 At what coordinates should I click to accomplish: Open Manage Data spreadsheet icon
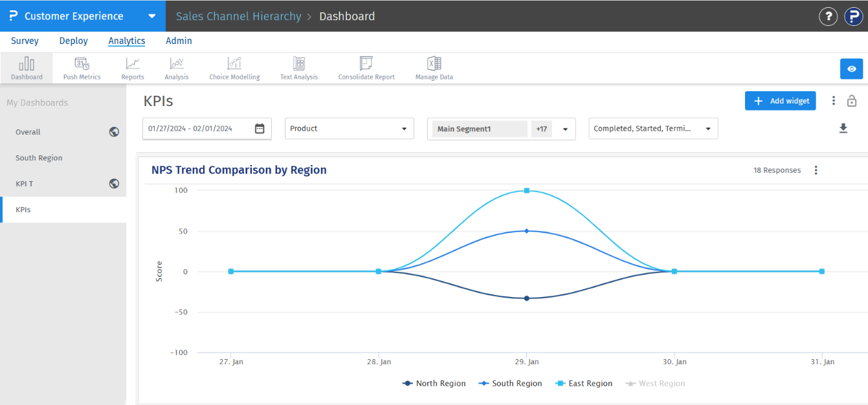pos(434,63)
